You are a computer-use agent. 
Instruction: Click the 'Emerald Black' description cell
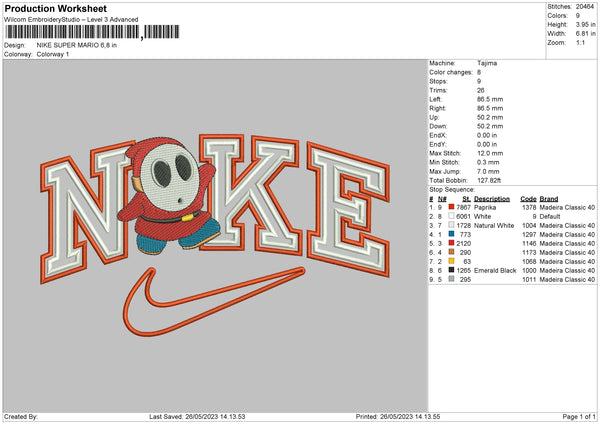pyautogui.click(x=495, y=271)
